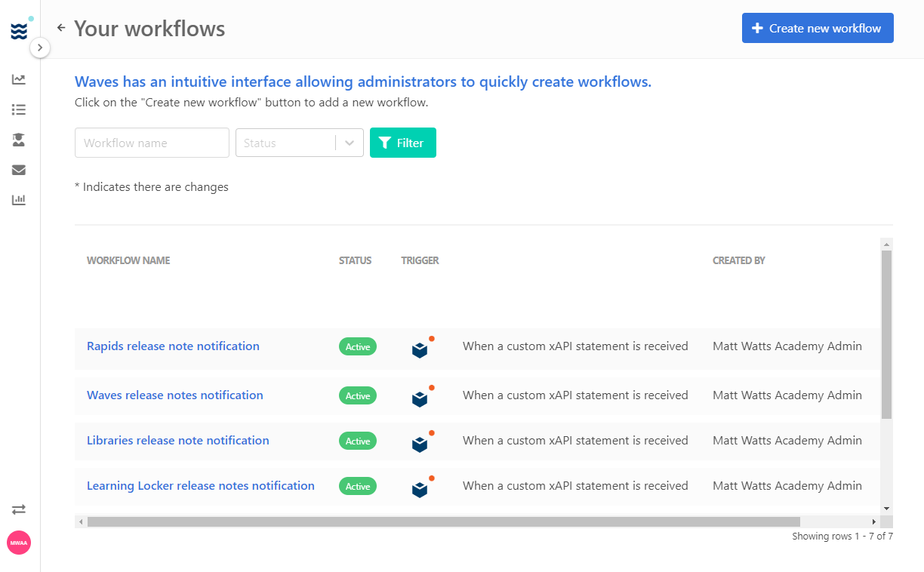Click the horizontal scrollbar thumb
The image size is (924, 572).
tap(444, 521)
